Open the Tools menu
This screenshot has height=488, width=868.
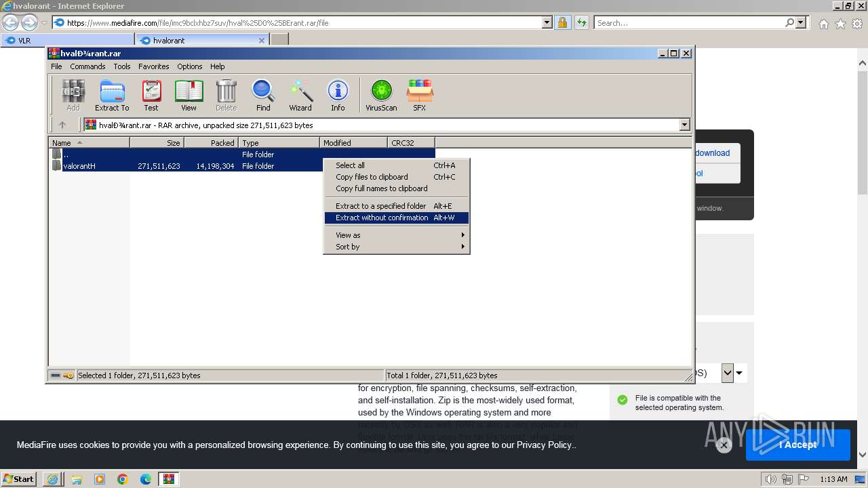[x=122, y=66]
